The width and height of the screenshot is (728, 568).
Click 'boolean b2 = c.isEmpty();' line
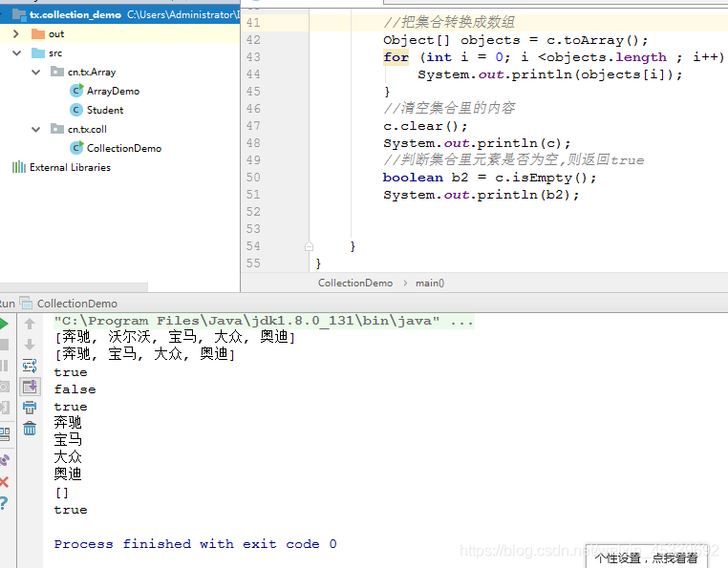point(489,178)
